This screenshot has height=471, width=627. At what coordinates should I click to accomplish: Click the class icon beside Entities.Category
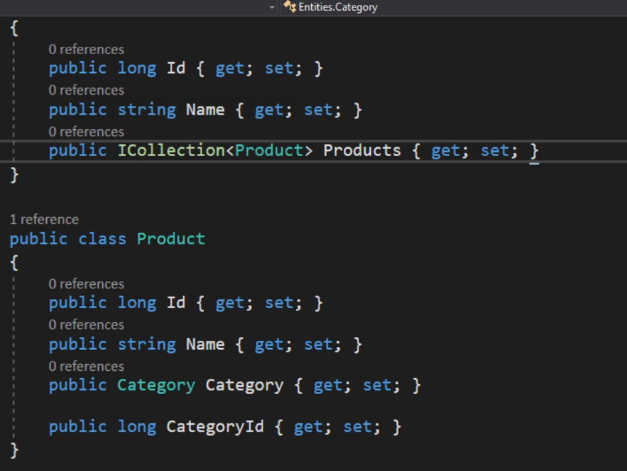point(290,6)
